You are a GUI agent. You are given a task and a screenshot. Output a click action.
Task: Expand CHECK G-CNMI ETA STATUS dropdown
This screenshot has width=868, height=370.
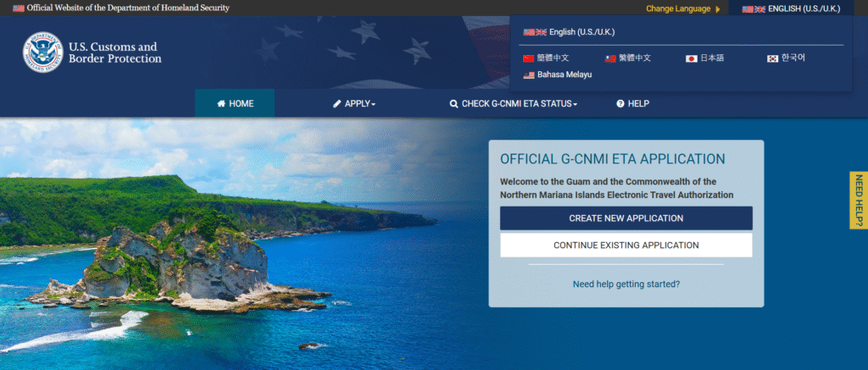point(514,104)
